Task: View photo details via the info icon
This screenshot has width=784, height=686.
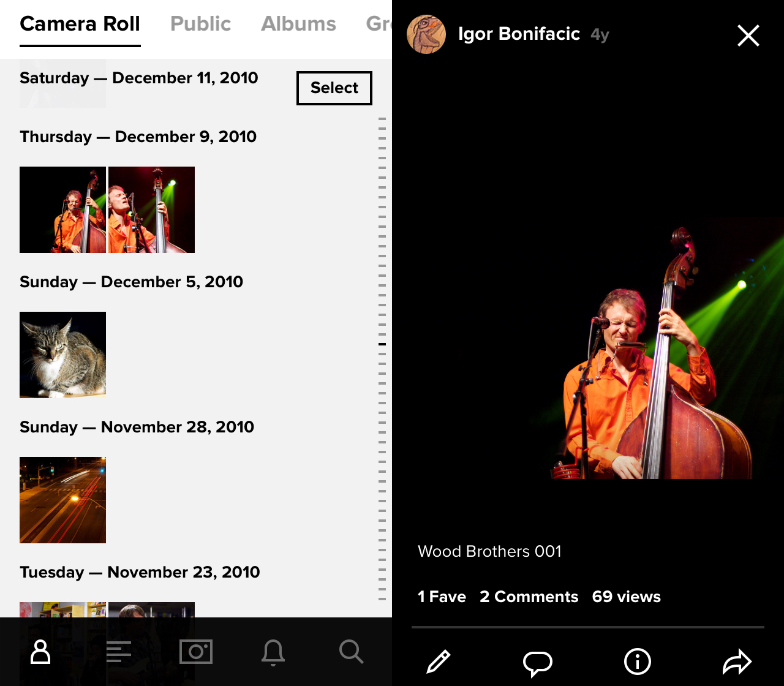Action: (638, 662)
